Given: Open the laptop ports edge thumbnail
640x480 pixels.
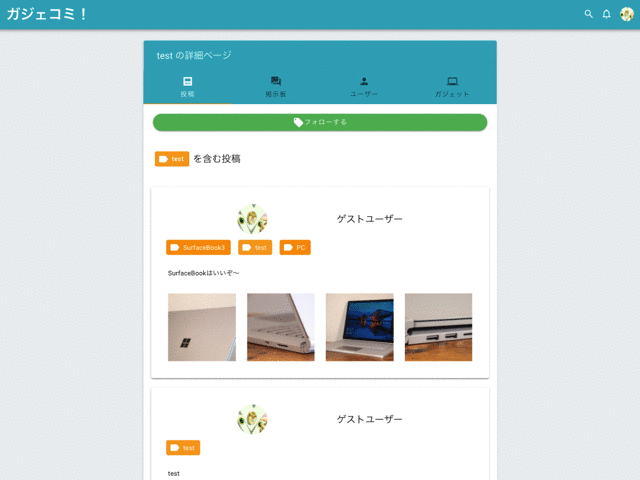Looking at the screenshot, I should (x=438, y=327).
